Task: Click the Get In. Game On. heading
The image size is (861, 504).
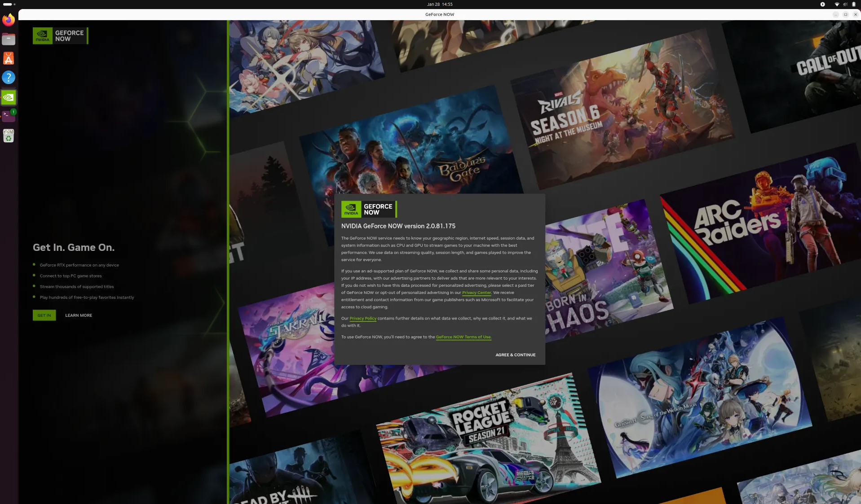Action: coord(74,248)
